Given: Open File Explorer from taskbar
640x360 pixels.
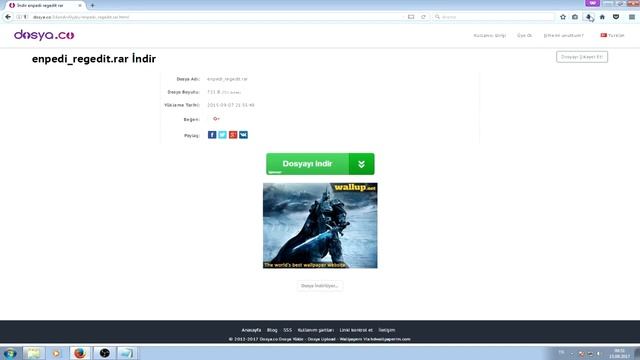Looking at the screenshot, I should (x=33, y=353).
